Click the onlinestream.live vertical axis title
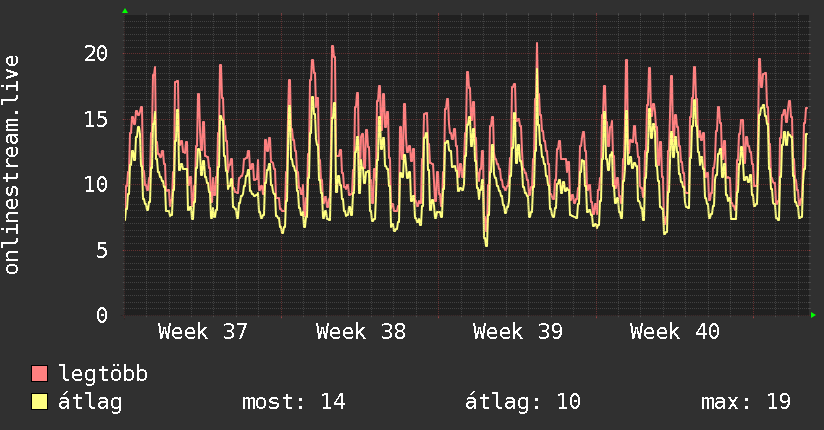The image size is (824, 430). coord(11,165)
